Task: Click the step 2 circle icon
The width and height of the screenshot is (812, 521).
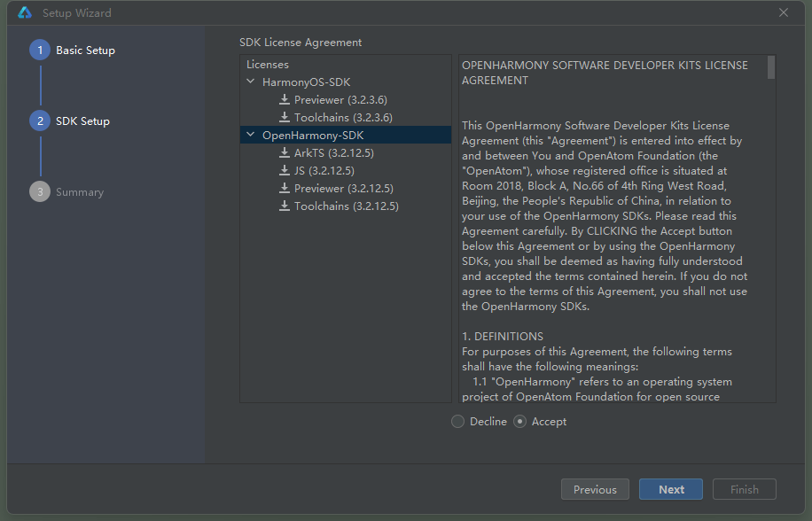Action: click(x=40, y=121)
